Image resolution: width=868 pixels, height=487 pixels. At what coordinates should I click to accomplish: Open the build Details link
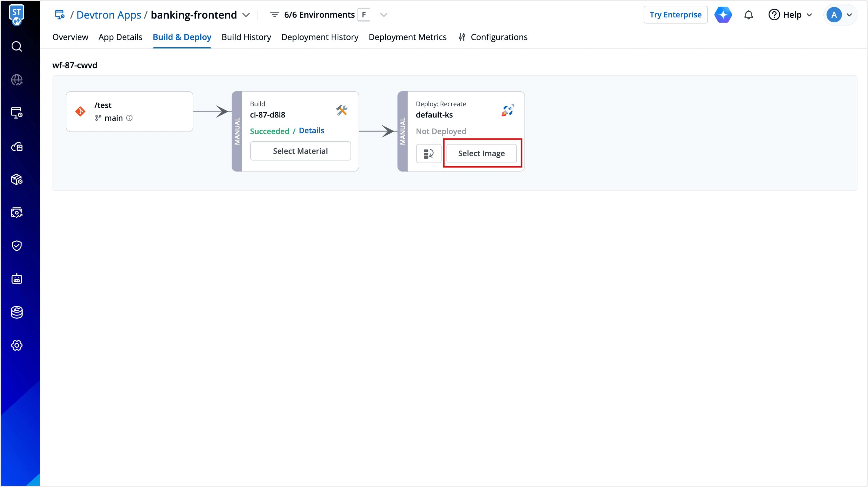[311, 131]
